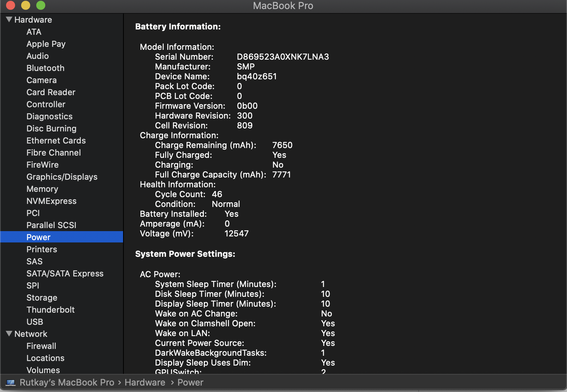
Task: Select SPI in the Hardware list
Action: click(x=33, y=286)
